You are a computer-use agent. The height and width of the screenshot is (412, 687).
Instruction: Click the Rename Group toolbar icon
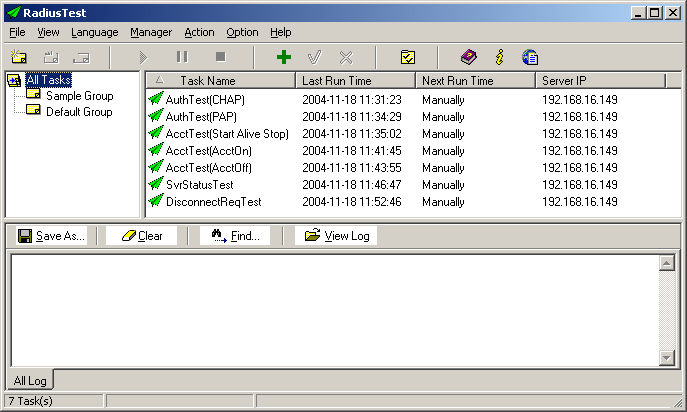[51, 57]
